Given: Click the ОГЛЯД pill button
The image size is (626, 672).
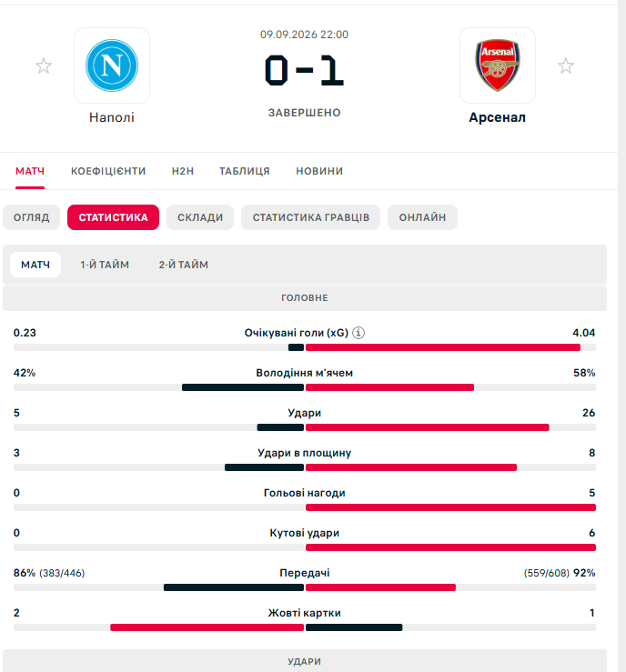Looking at the screenshot, I should click(x=31, y=217).
